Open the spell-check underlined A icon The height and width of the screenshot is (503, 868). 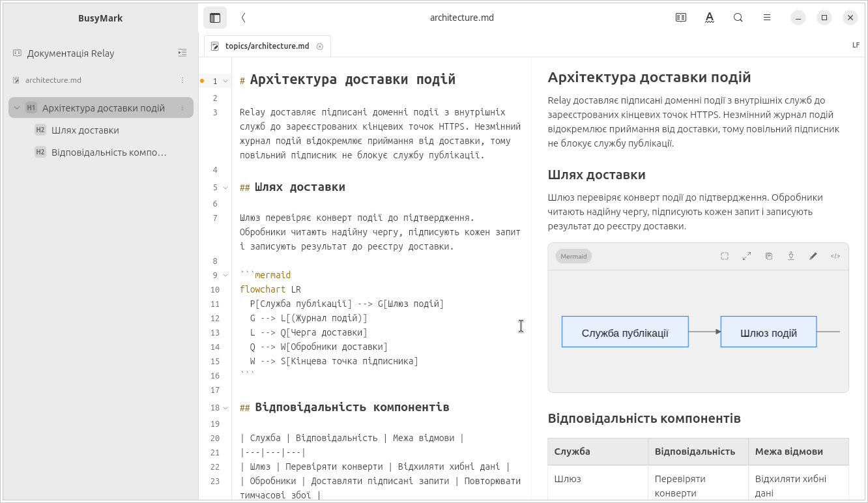[x=710, y=18]
